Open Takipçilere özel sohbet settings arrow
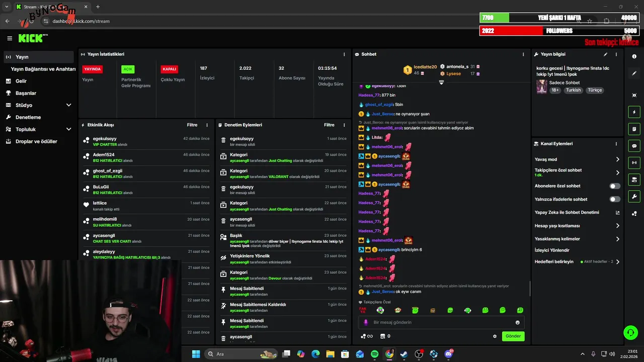Image resolution: width=644 pixels, height=362 pixels. click(618, 172)
